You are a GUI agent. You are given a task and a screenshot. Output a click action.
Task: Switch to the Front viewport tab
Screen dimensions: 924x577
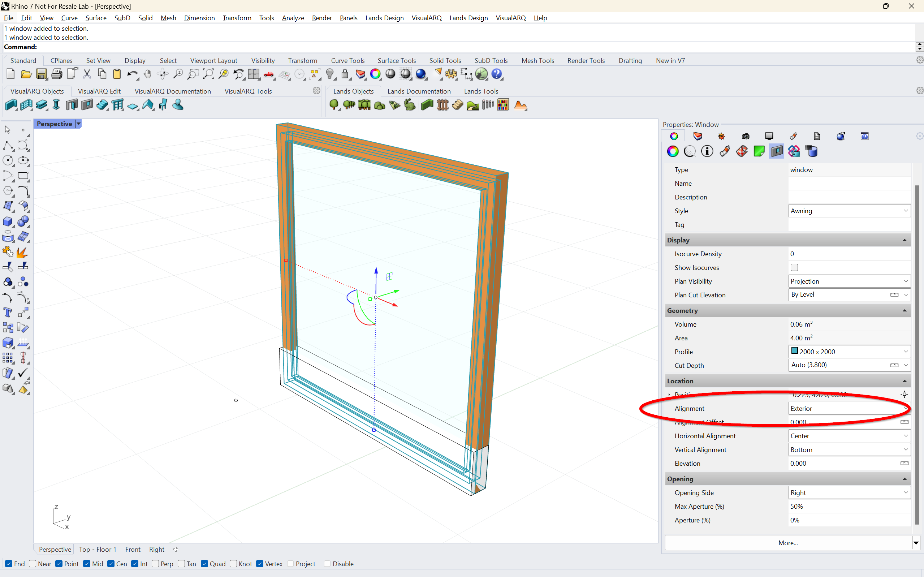click(x=132, y=549)
